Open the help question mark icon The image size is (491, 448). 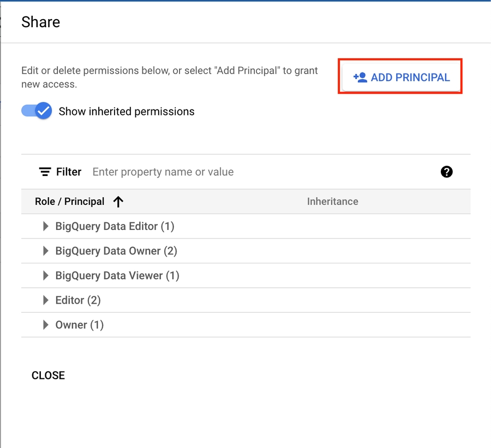pyautogui.click(x=446, y=172)
